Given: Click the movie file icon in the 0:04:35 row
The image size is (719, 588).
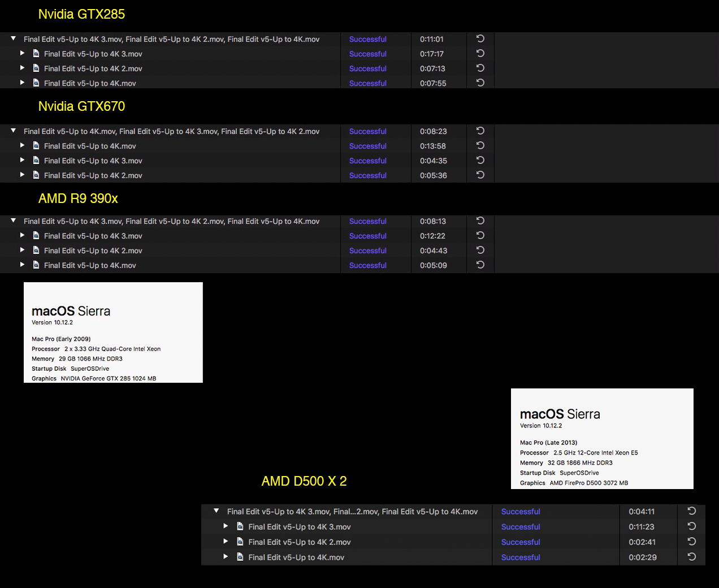Looking at the screenshot, I should pos(36,160).
